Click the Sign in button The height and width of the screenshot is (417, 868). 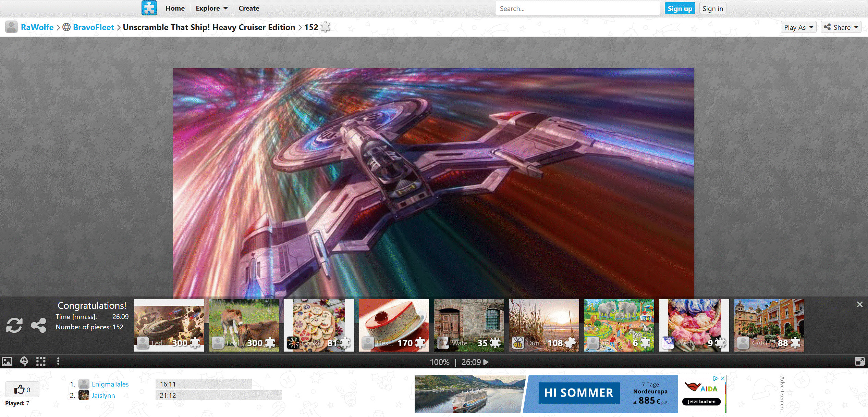(x=713, y=9)
